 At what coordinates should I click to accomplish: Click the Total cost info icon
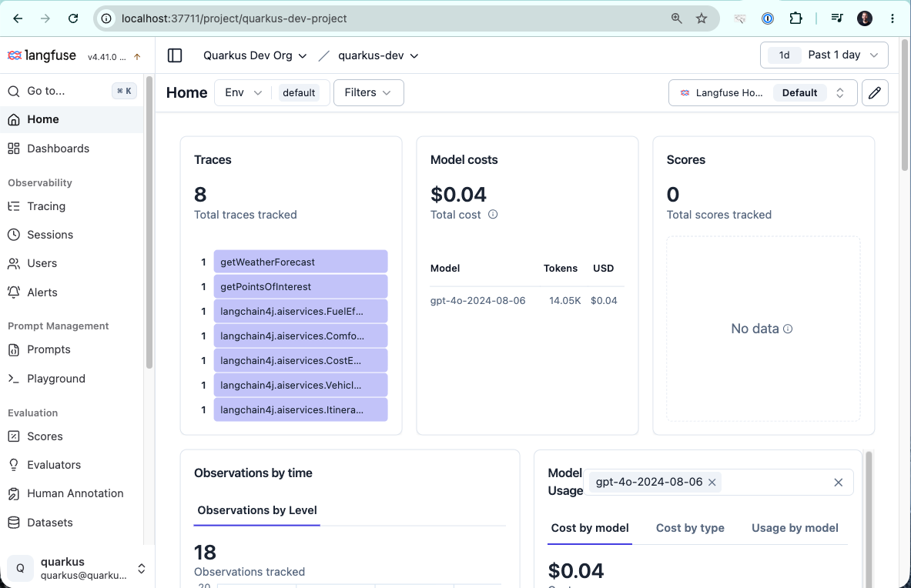[x=493, y=215]
